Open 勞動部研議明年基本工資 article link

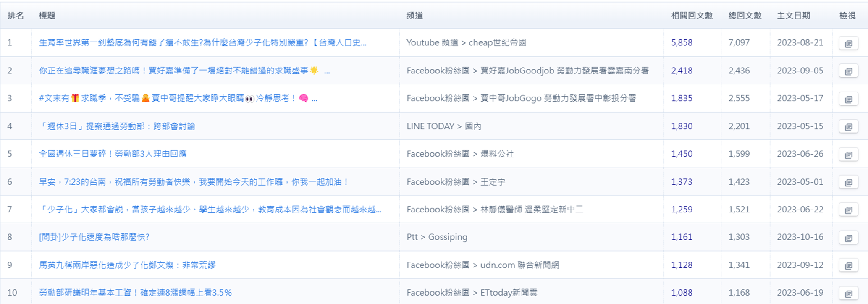(135, 293)
